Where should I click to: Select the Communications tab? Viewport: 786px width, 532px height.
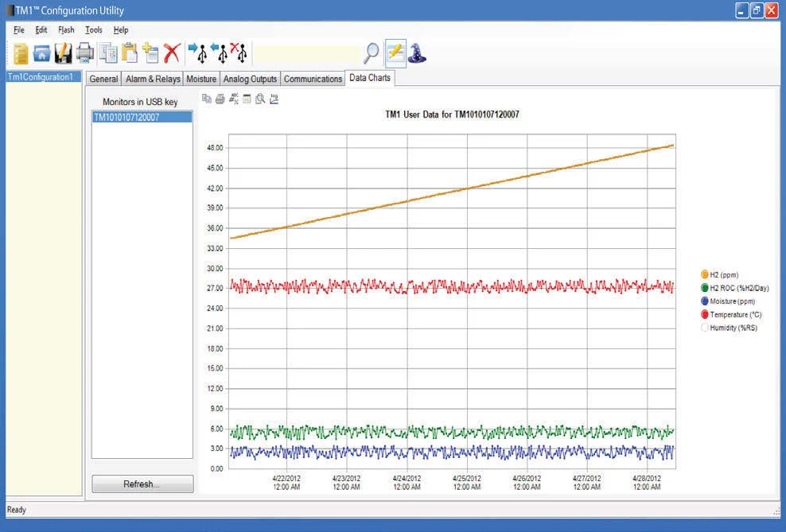[313, 79]
